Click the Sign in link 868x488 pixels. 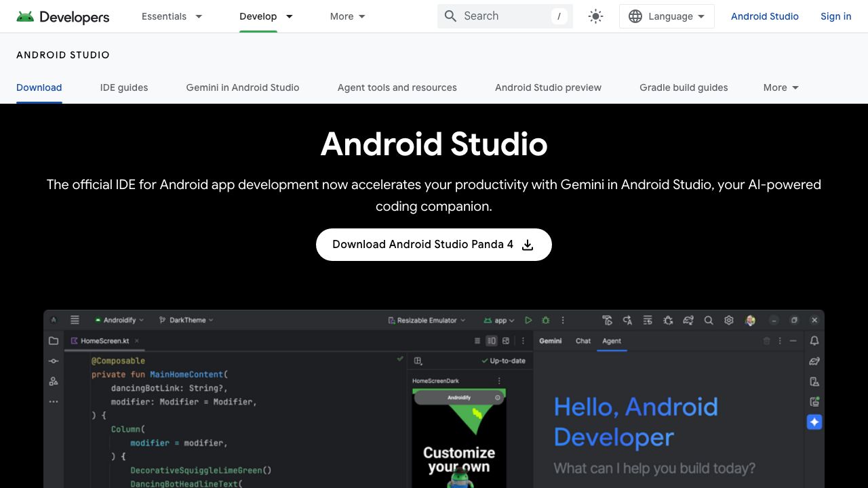835,16
